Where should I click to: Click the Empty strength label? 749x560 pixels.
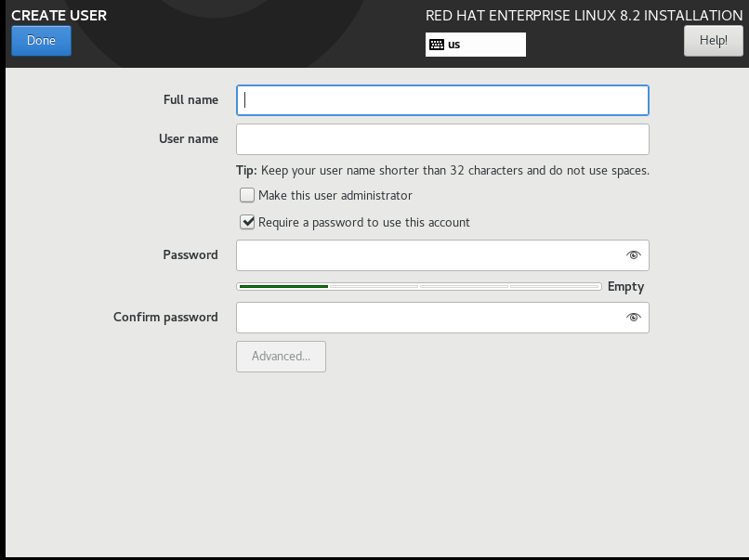click(x=625, y=286)
